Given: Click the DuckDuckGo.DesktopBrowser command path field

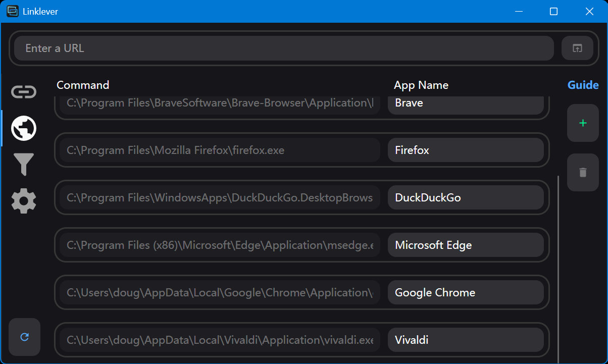Looking at the screenshot, I should click(220, 198).
